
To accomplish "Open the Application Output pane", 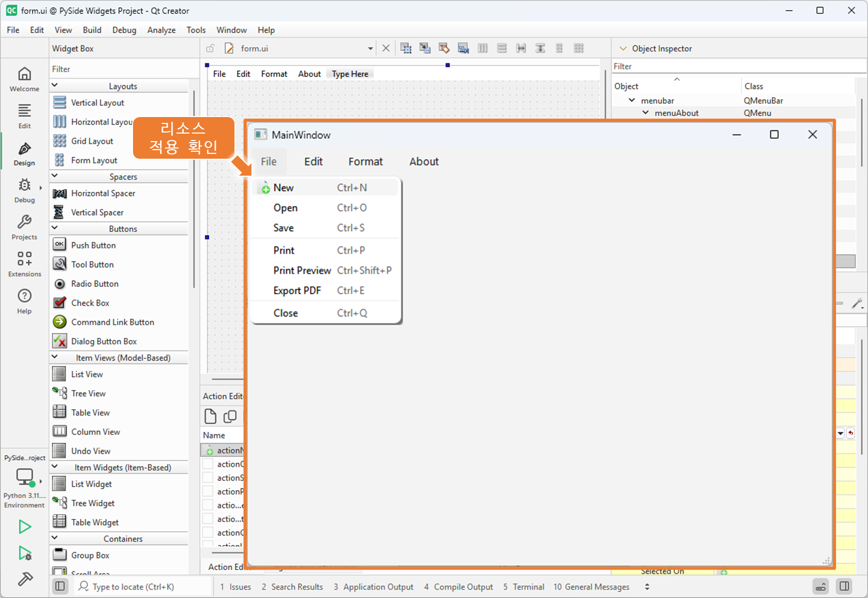I will (x=373, y=587).
